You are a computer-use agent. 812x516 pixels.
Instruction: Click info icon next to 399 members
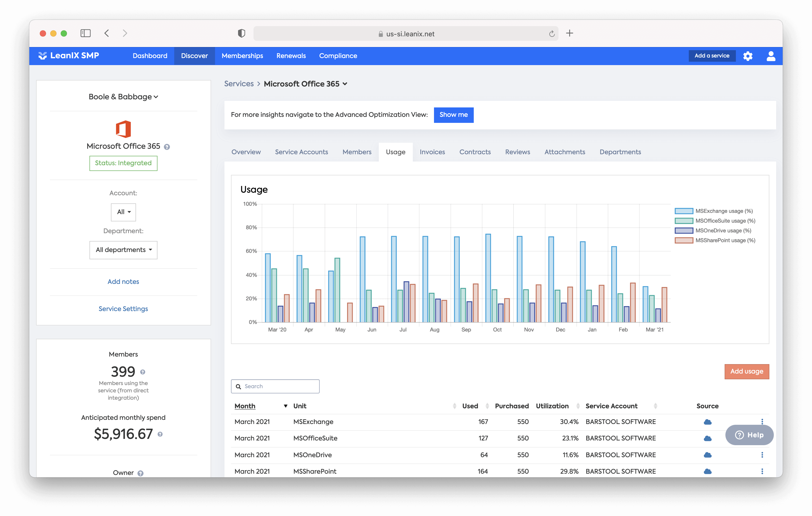tap(143, 372)
